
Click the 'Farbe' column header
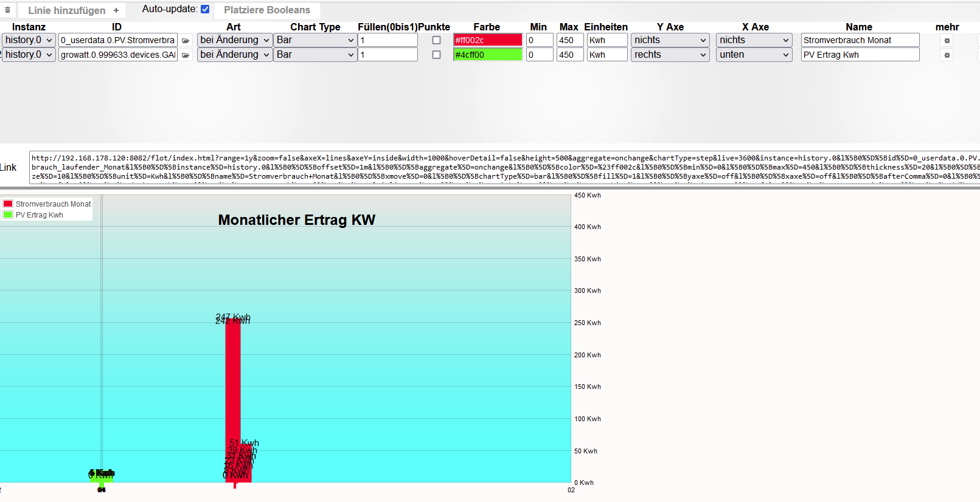point(487,27)
